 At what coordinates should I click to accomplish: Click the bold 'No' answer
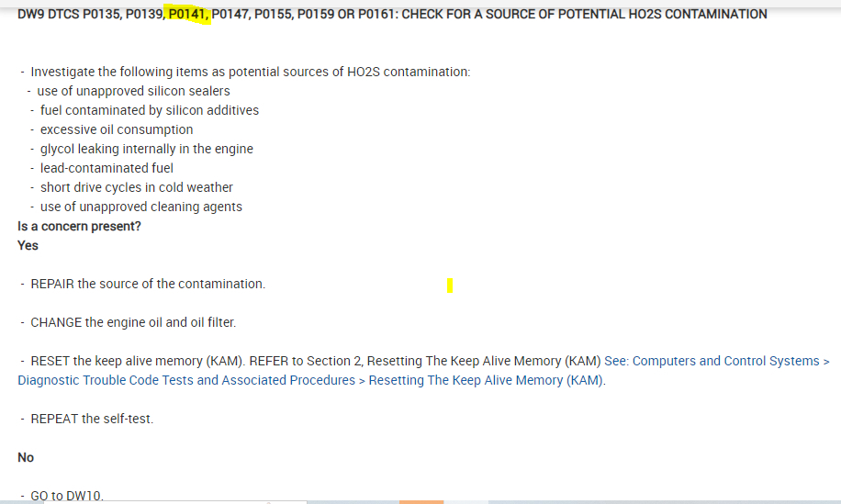tap(26, 457)
